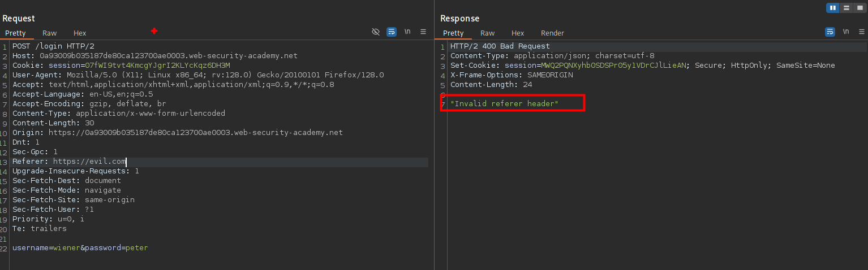Switch to the Render tab in Response
The width and height of the screenshot is (868, 270).
pos(552,33)
